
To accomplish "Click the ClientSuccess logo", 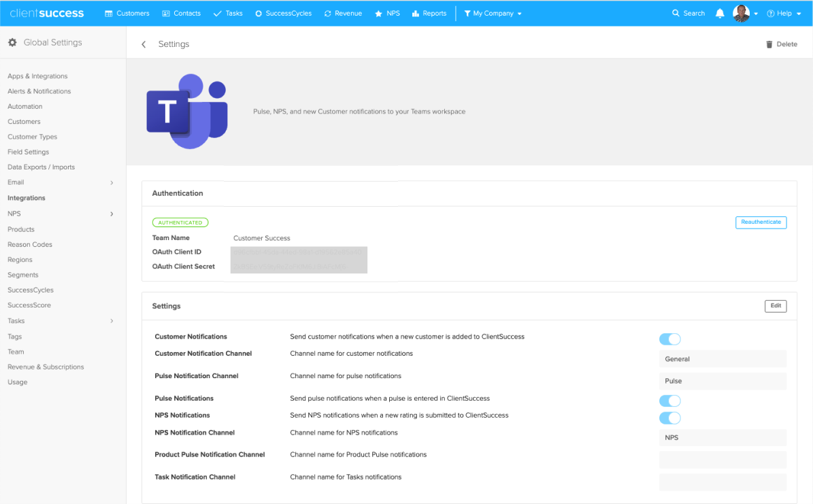I will point(47,13).
